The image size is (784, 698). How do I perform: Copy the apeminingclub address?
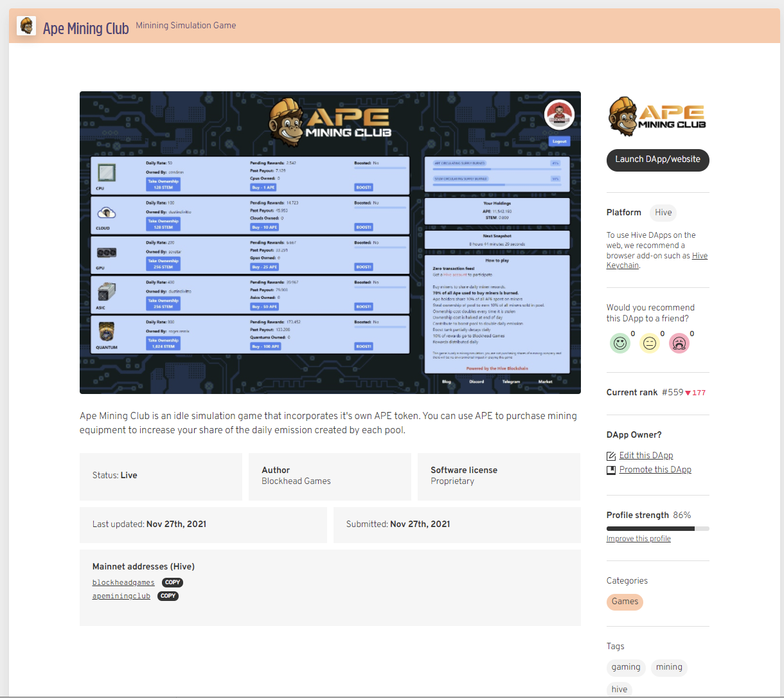[x=168, y=596]
